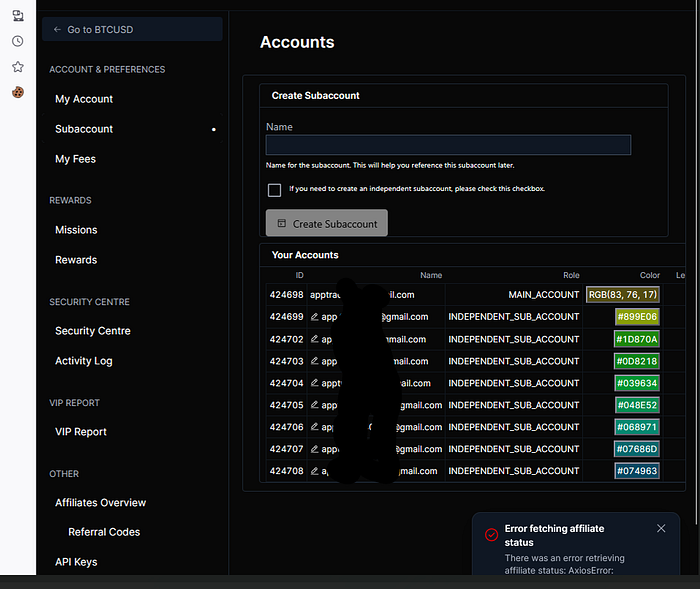Viewport: 700px width, 589px height.
Task: Click the top icon in the left strip
Action: coord(18,16)
